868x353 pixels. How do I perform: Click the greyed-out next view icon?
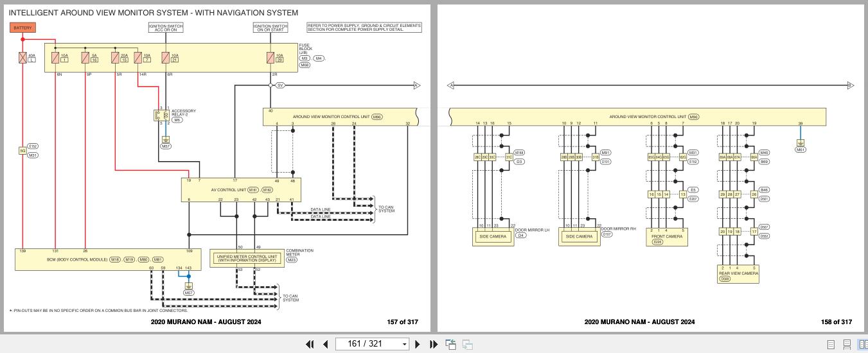coord(468,344)
